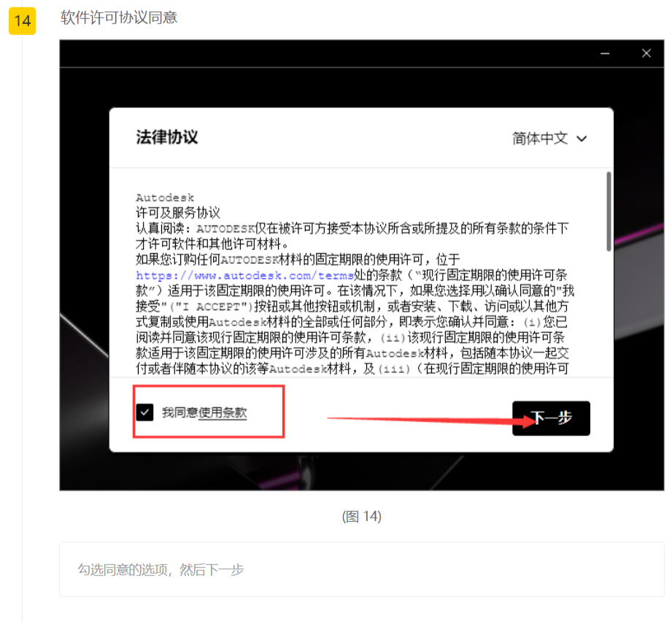Click the scrollbar track below the thumb
The image size is (672, 622).
(609, 314)
